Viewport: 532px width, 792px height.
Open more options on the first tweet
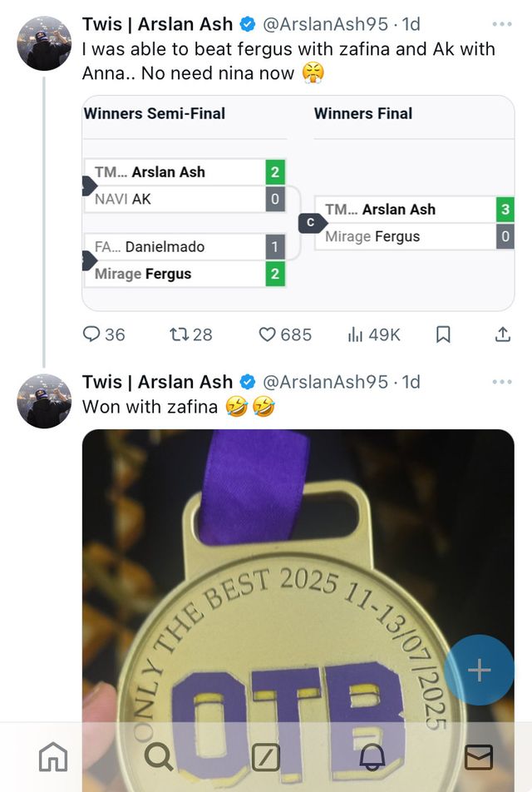pos(502,25)
